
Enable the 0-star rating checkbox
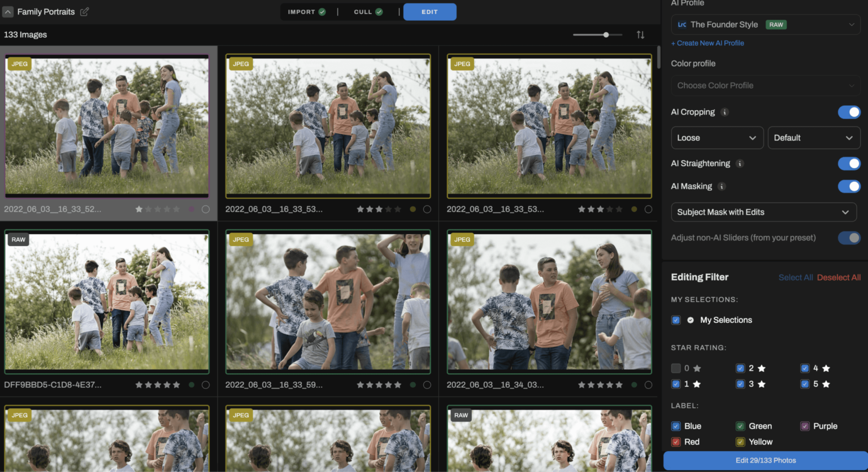[x=676, y=368]
